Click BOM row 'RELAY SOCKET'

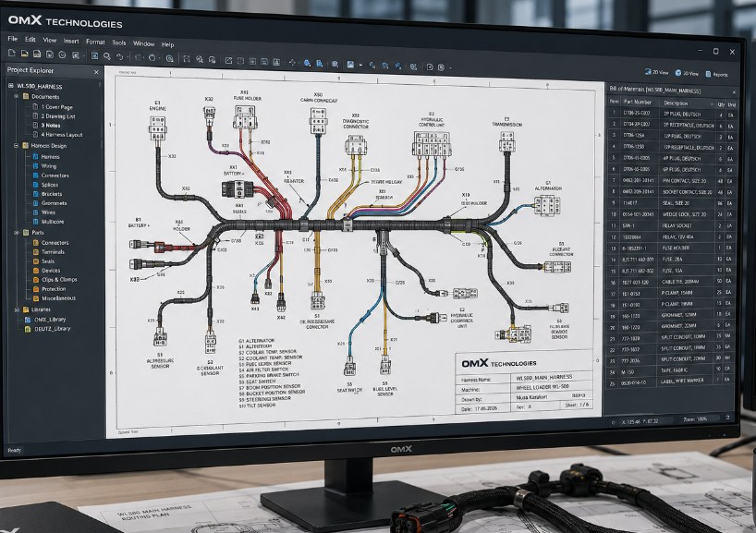coord(672,225)
